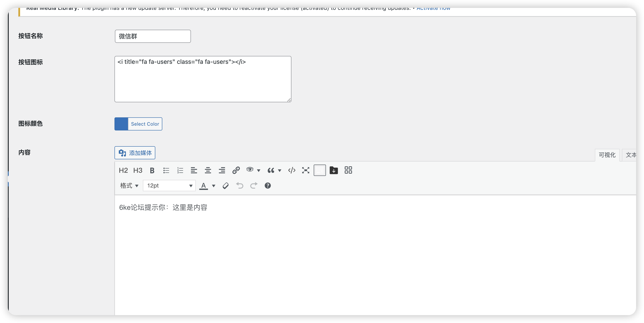Toggle the toolbar toggle button
The width and height of the screenshot is (644, 323).
pyautogui.click(x=320, y=170)
